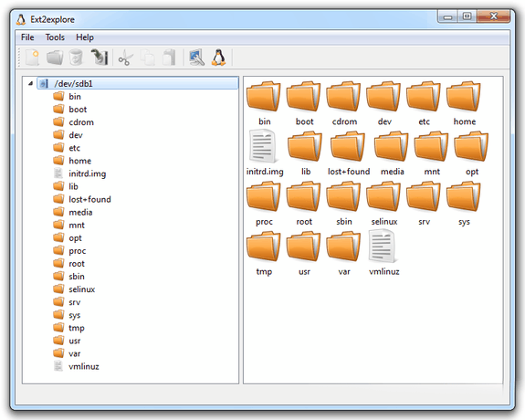Select proc folder in tree

coord(69,251)
